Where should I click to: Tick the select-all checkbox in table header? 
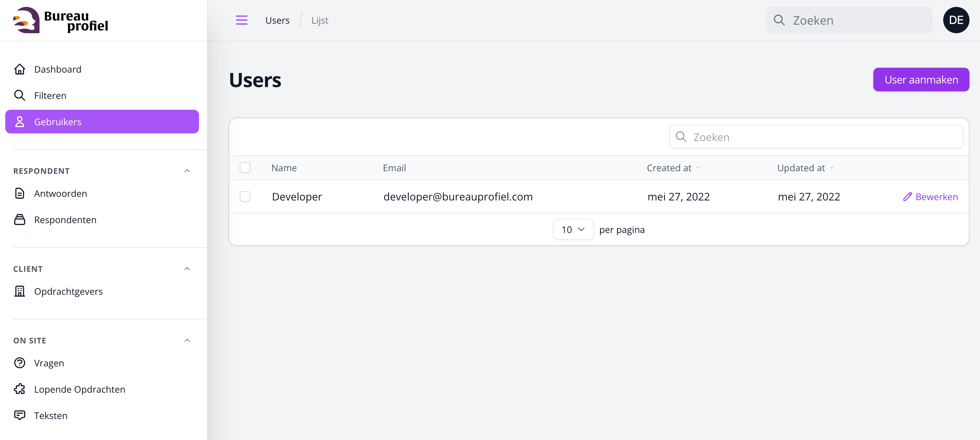(245, 168)
